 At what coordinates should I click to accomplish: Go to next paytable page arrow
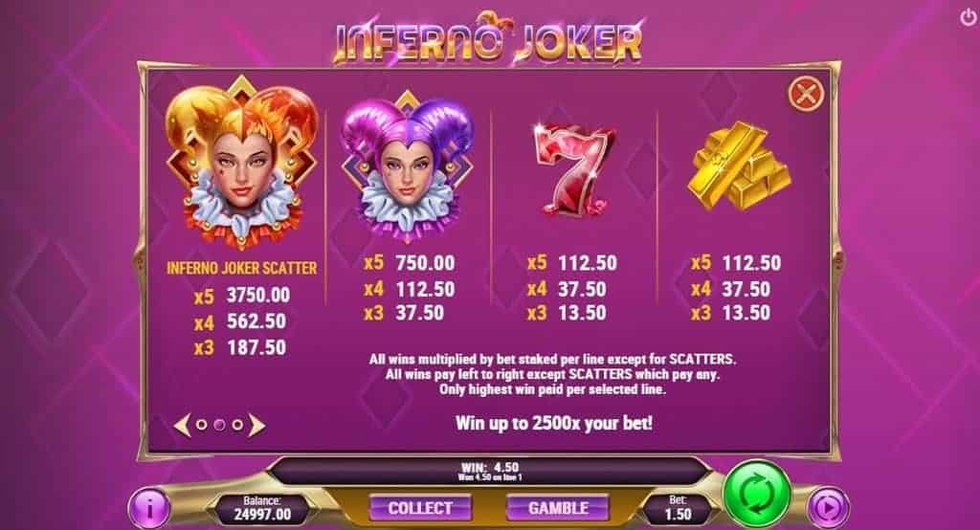coord(256,425)
